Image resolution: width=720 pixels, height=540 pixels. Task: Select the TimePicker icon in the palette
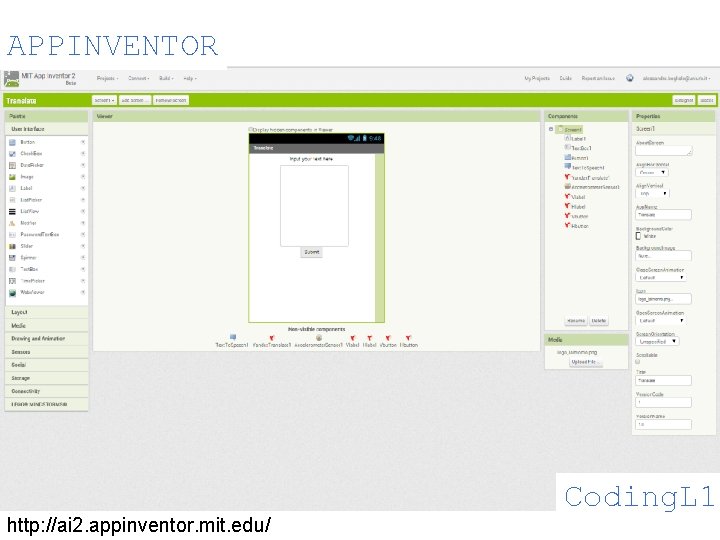12,281
